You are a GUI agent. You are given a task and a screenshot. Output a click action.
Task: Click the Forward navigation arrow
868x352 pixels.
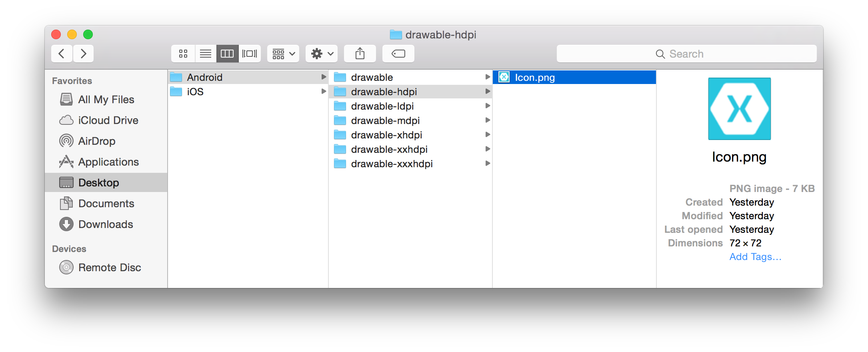83,54
